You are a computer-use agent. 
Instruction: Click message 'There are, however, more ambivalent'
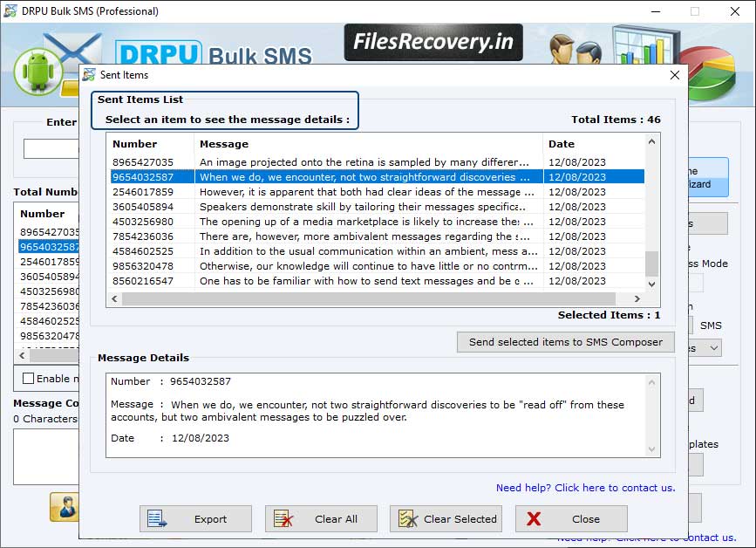point(364,236)
